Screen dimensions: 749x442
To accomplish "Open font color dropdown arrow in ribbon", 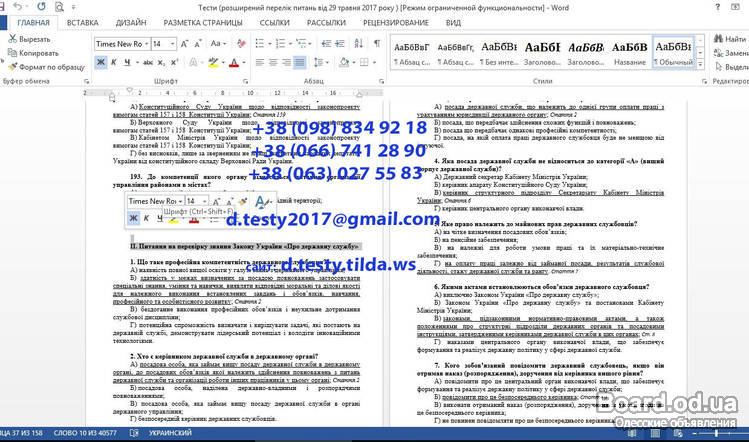I will pyautogui.click(x=244, y=63).
